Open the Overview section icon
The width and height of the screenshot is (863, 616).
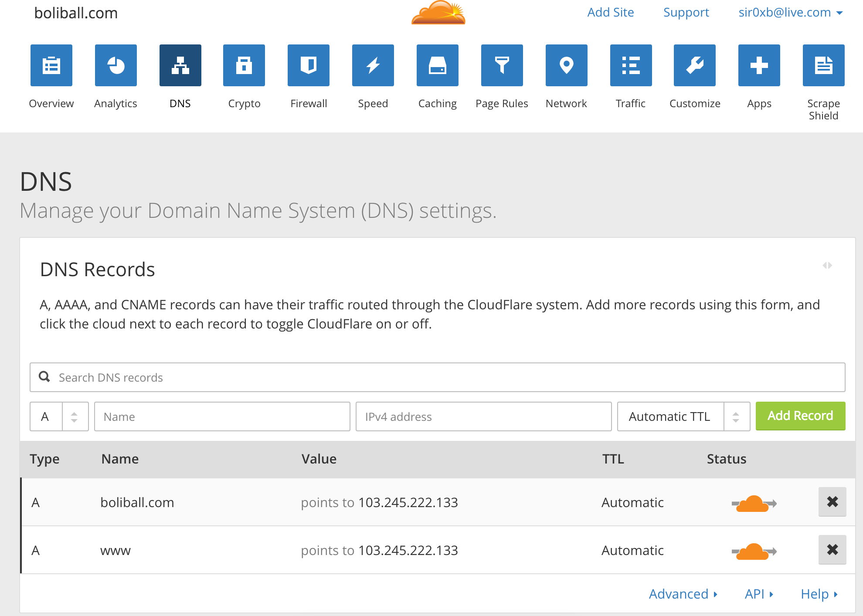click(x=51, y=65)
